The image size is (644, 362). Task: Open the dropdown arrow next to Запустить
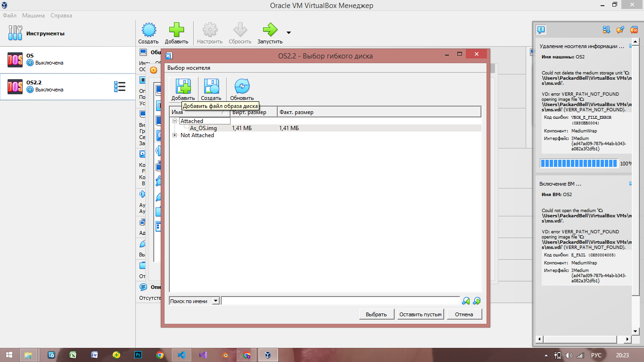point(289,33)
